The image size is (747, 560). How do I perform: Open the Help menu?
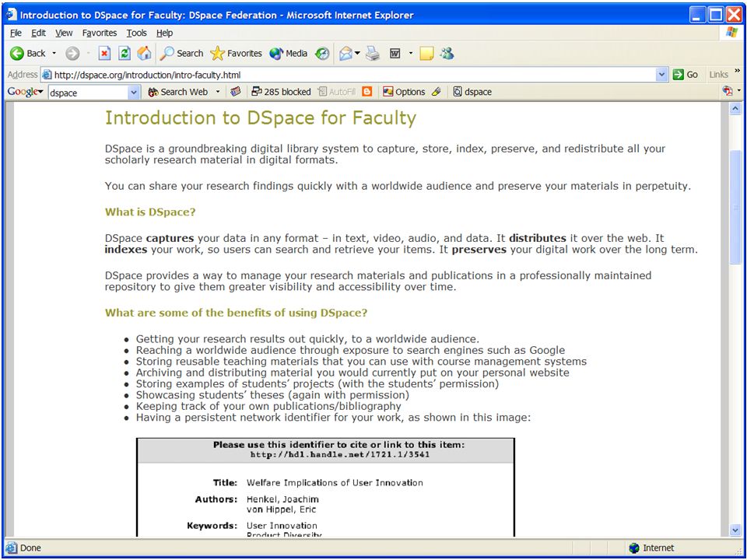[x=164, y=33]
